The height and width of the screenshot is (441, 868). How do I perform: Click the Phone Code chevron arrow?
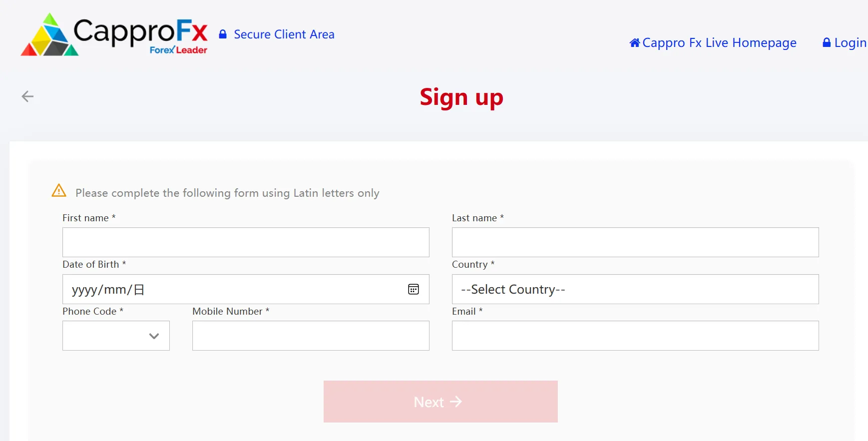point(154,336)
